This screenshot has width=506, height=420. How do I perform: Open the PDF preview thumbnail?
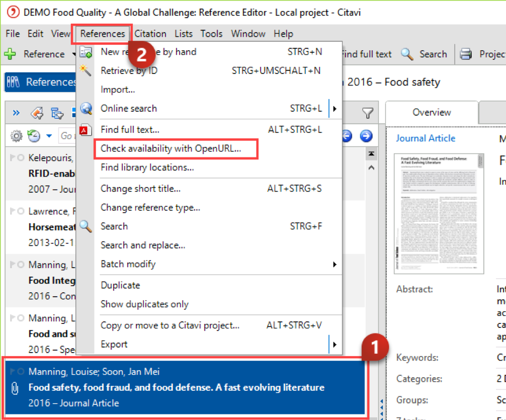click(439, 214)
